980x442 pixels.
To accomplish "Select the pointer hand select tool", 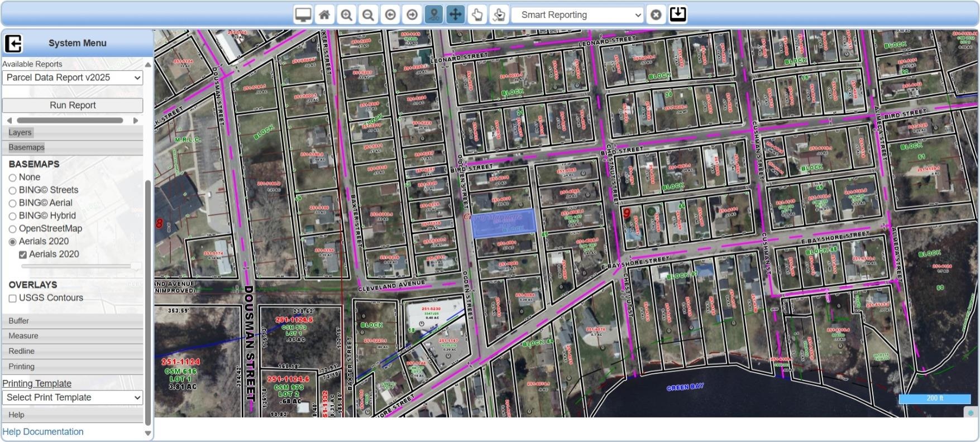I will pos(477,15).
